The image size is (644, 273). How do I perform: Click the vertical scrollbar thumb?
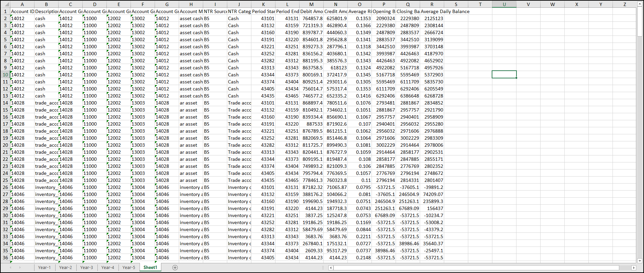tap(640, 23)
